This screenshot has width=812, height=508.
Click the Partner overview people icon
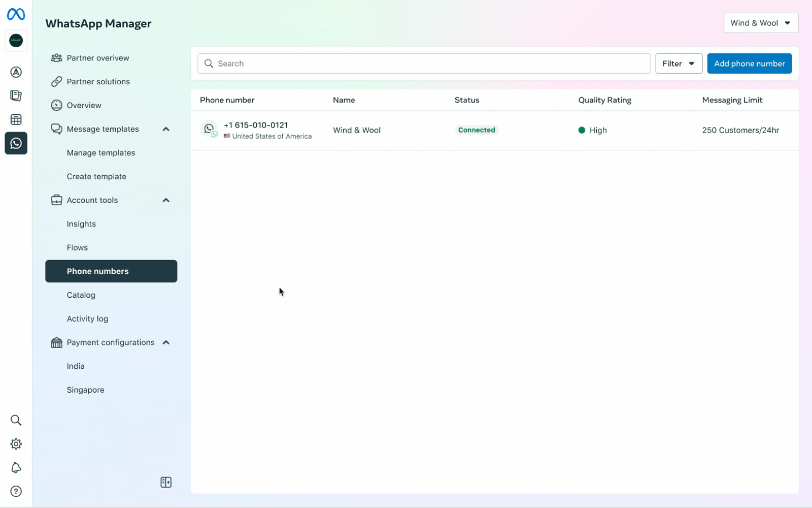[56, 58]
